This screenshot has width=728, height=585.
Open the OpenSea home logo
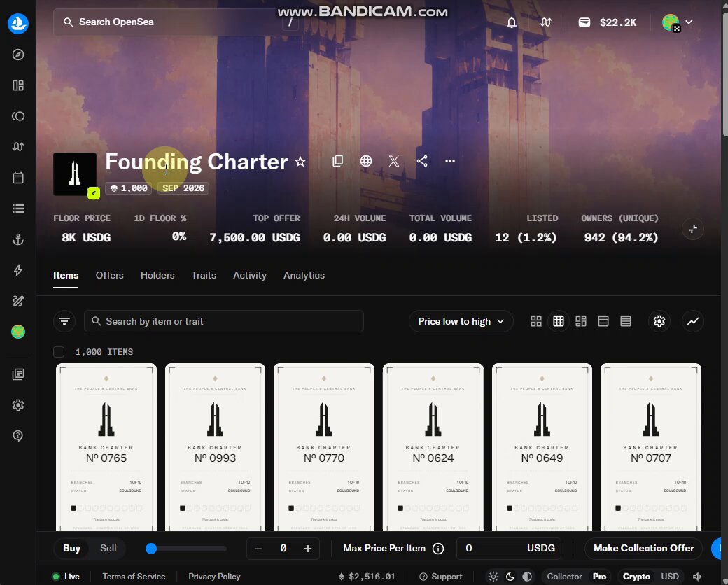point(18,23)
